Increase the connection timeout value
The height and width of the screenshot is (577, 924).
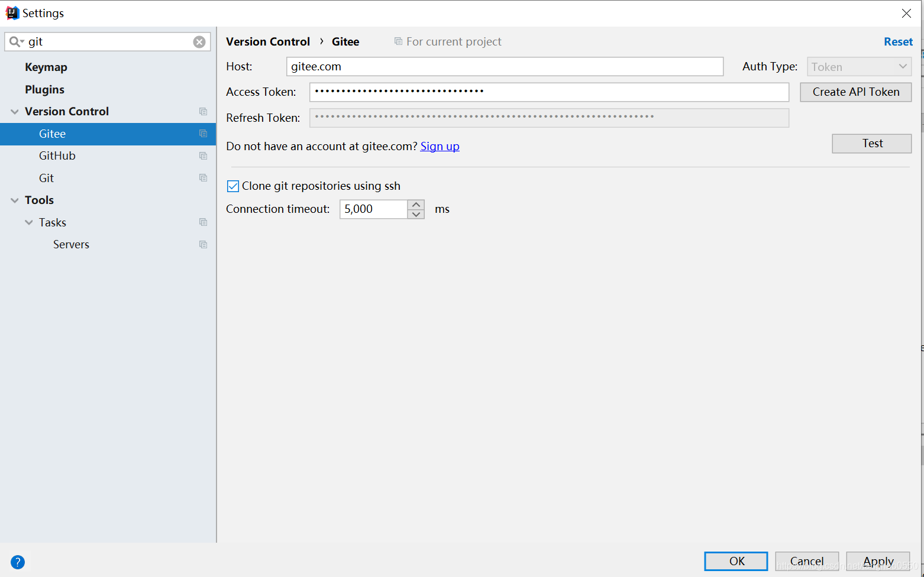416,205
